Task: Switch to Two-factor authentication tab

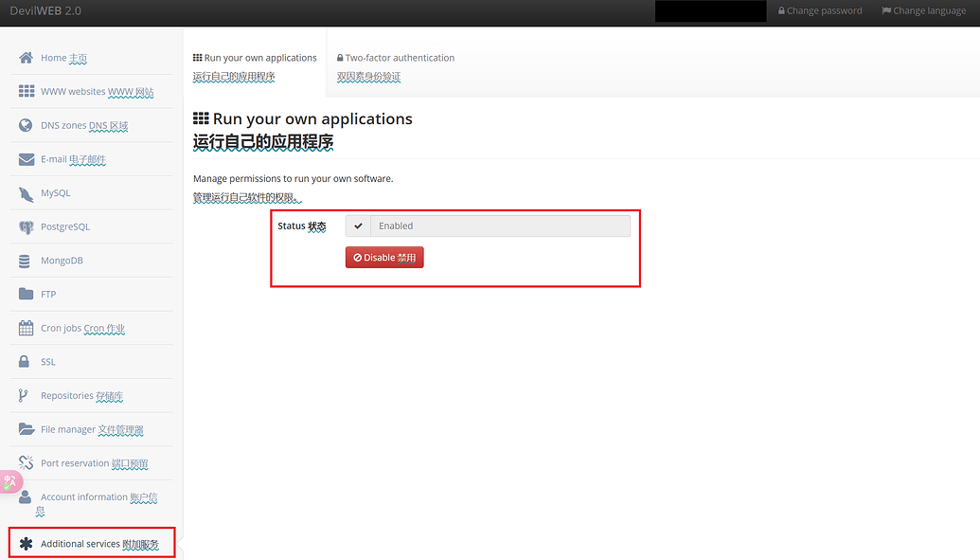Action: [396, 67]
